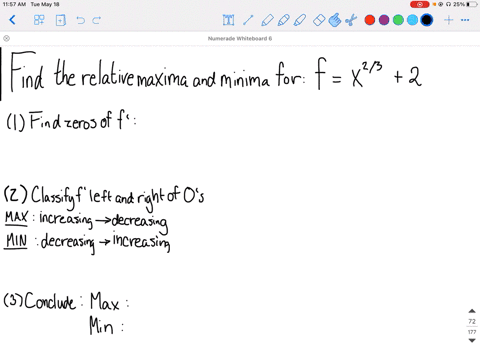Viewport: 480px width, 360px height.
Task: Open the page thumbnails grid view
Action: click(39, 20)
